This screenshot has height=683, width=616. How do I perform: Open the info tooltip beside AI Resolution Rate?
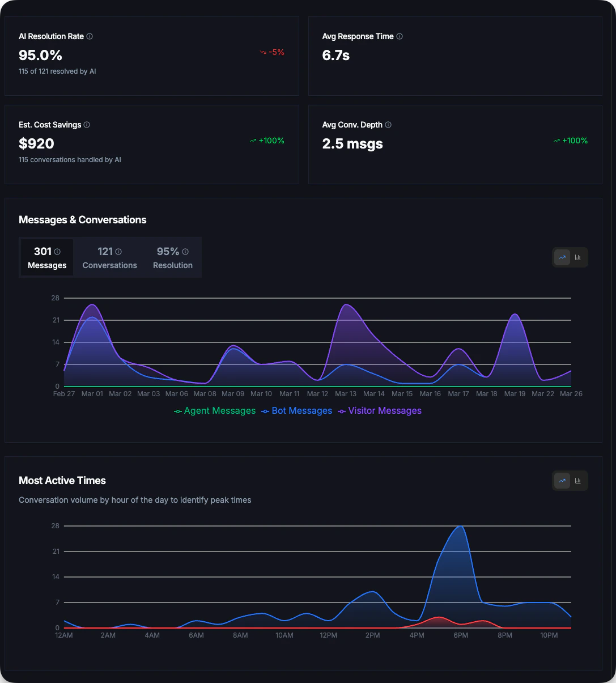click(89, 36)
